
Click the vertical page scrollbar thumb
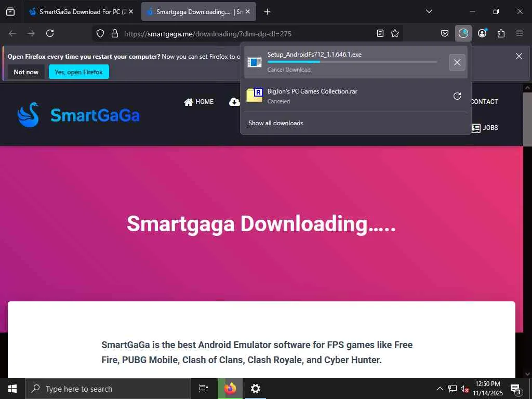tap(527, 119)
